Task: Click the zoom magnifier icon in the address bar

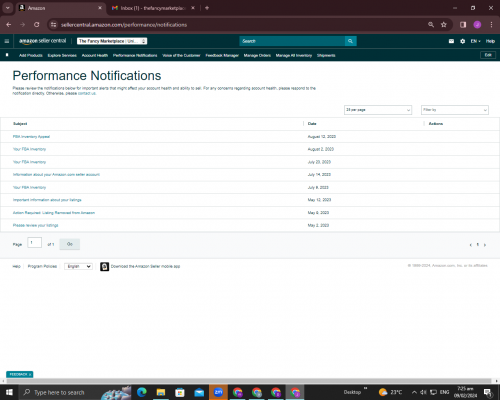Action: point(431,25)
